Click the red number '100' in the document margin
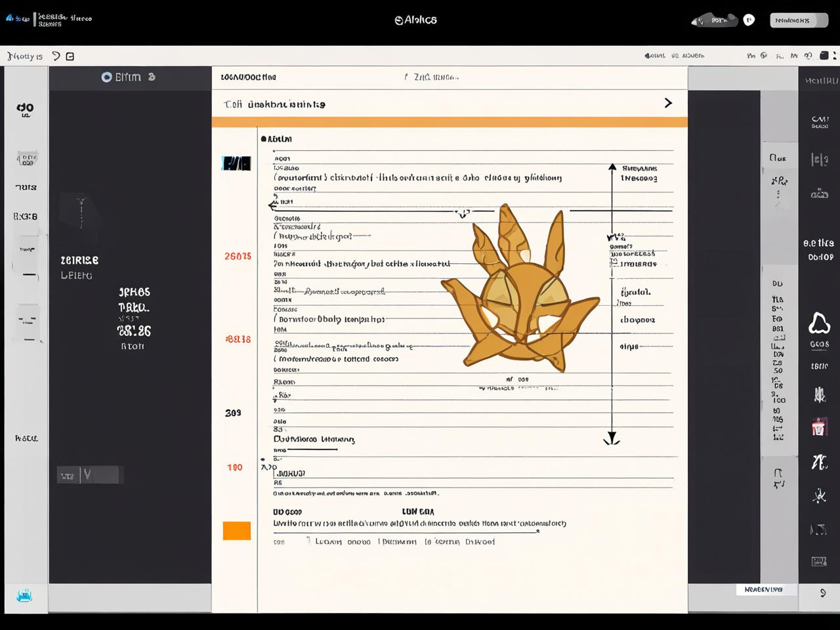This screenshot has width=840, height=630. point(235,467)
